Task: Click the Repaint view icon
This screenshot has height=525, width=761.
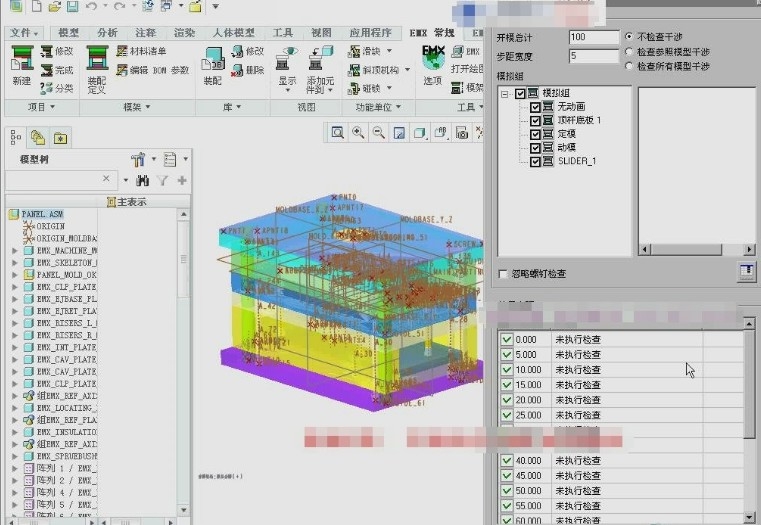Action: pyautogui.click(x=399, y=132)
